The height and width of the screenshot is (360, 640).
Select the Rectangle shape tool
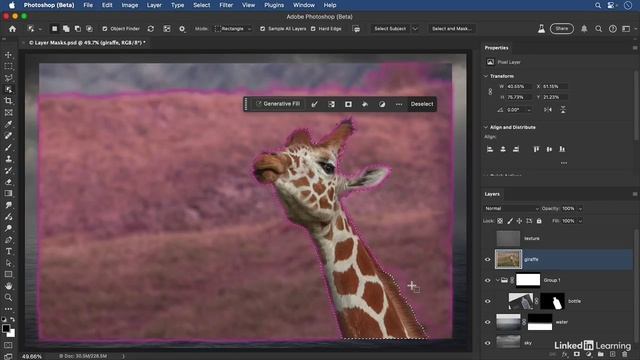pyautogui.click(x=8, y=274)
